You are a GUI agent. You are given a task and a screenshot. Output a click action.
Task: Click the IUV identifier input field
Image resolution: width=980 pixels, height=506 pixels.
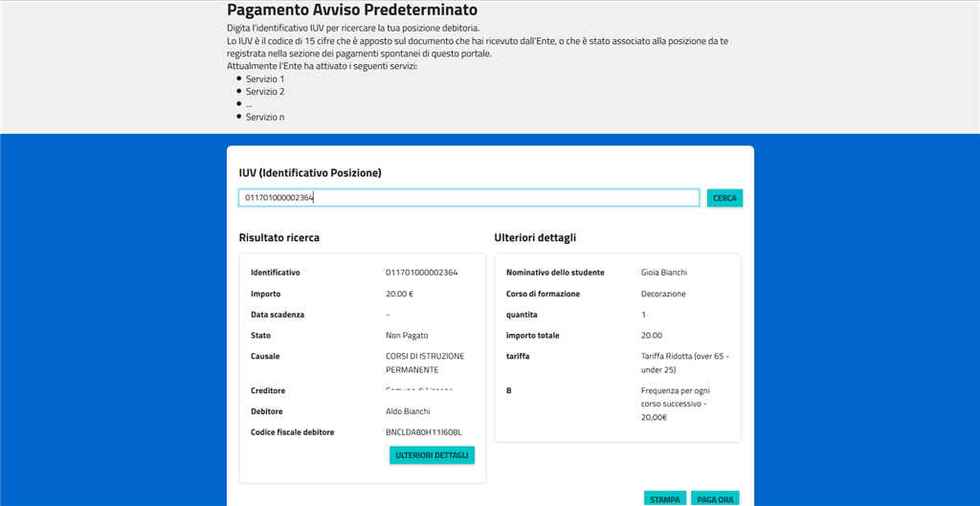point(469,198)
